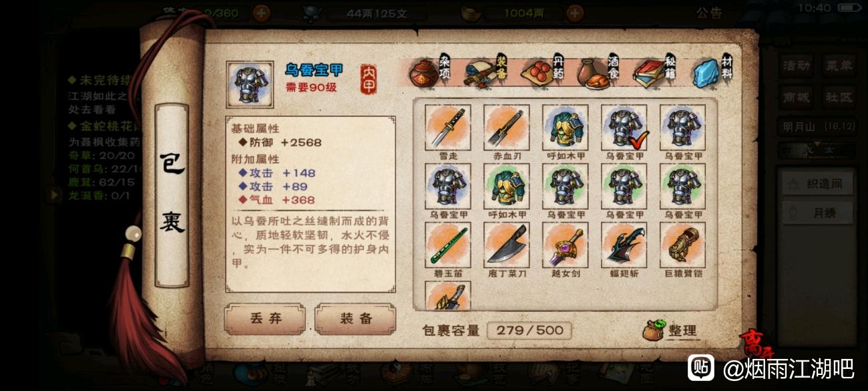Viewport: 868px width, 391px height.
Task: Open the 秘籍 books tab
Action: click(x=655, y=72)
